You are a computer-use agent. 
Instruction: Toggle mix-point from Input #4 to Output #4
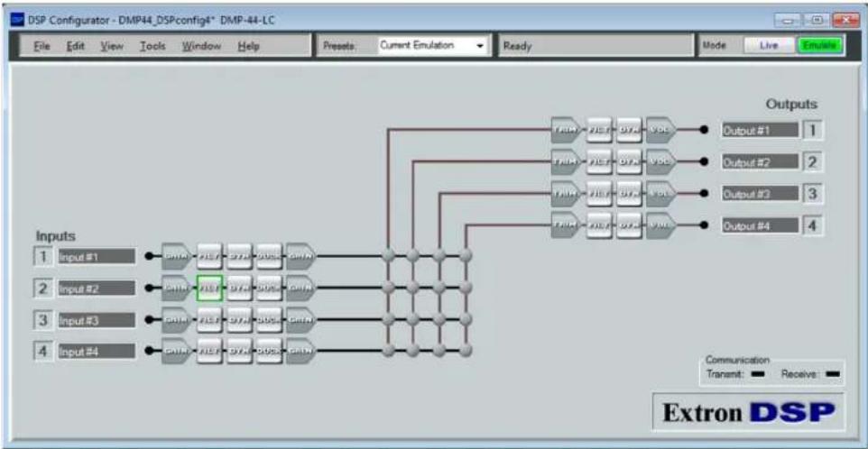[466, 351]
